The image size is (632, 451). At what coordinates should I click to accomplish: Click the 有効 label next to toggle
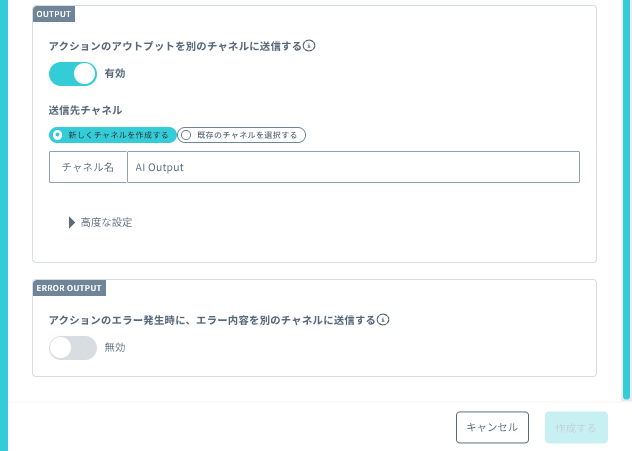[x=115, y=74]
